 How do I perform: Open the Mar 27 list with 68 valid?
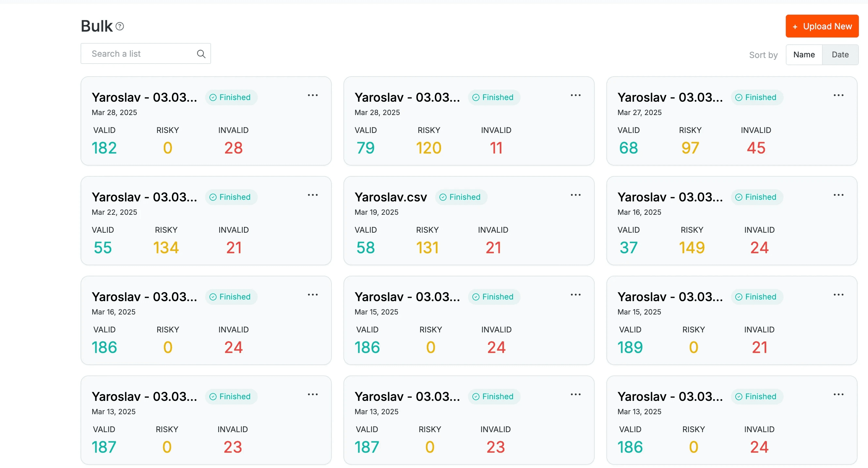670,98
